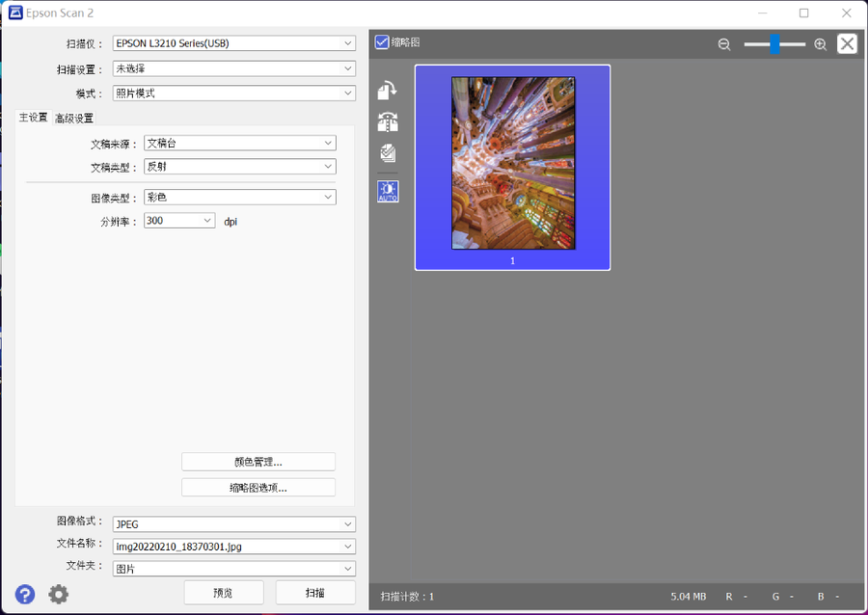Uncheck the 缩略图 thumbnail checkbox
The width and height of the screenshot is (868, 615).
point(382,42)
